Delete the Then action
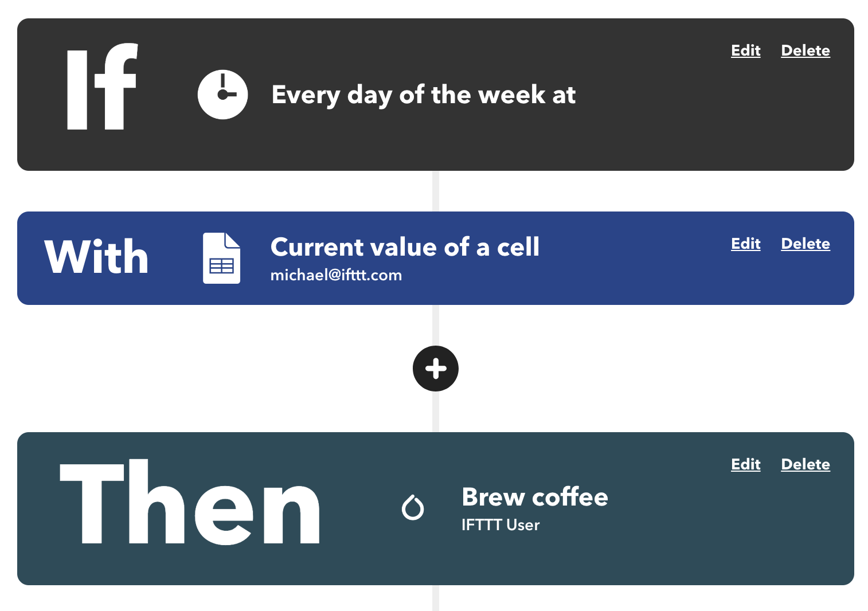The image size is (868, 611). pyautogui.click(x=806, y=464)
